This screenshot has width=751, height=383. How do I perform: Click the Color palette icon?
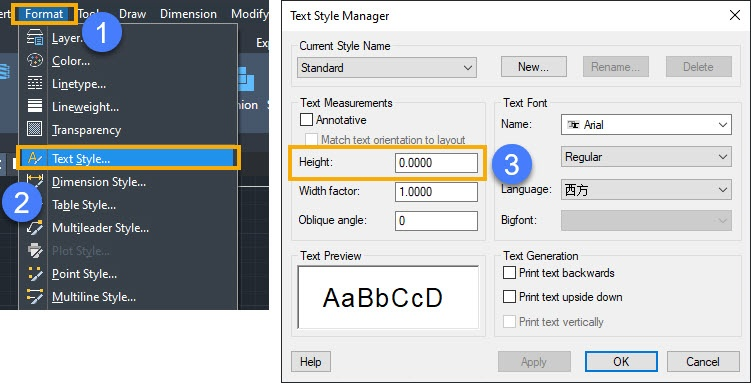point(35,60)
